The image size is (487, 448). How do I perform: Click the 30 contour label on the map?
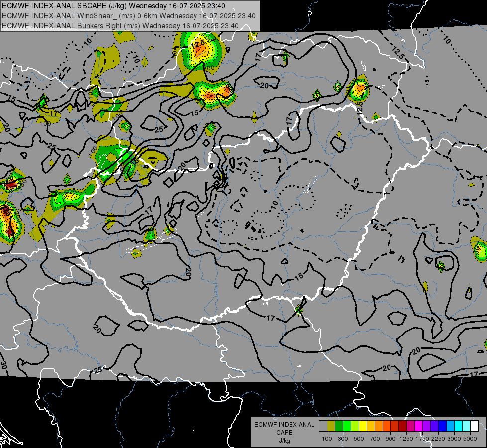pos(3,365)
